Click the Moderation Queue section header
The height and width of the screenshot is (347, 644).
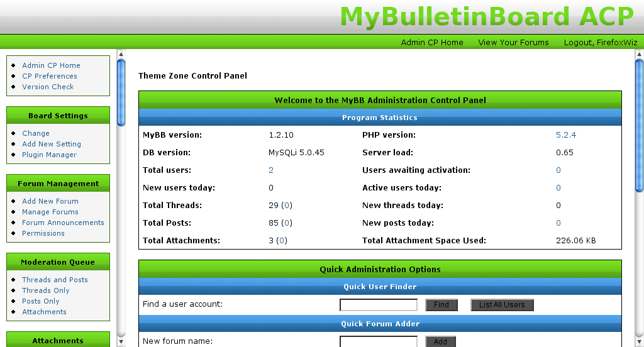click(58, 262)
